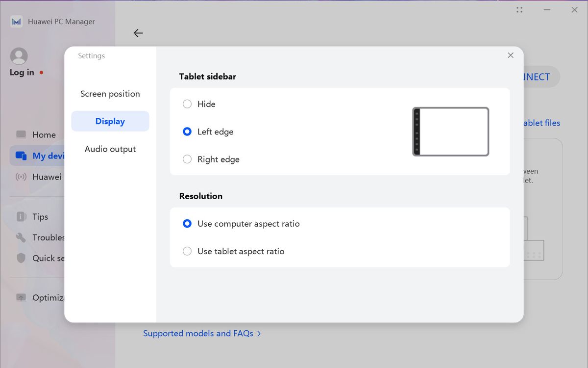Click the Tips icon in sidebar
The image size is (588, 368).
(21, 216)
